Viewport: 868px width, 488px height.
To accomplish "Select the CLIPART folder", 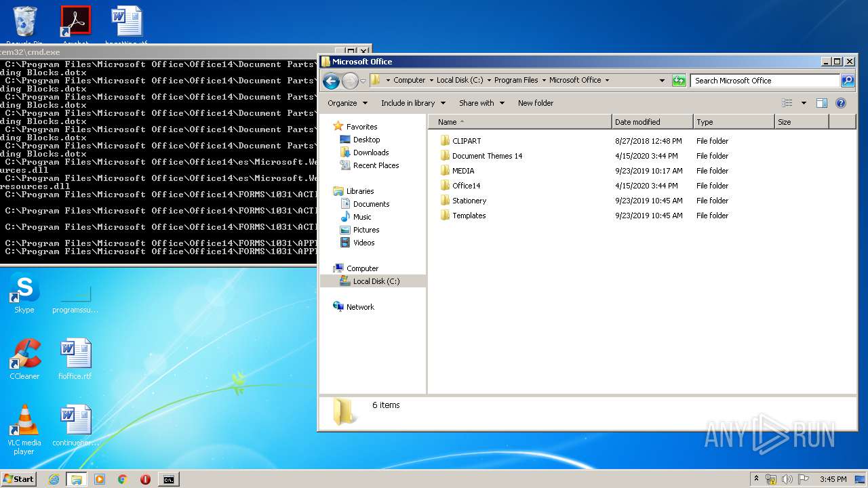I will 467,141.
